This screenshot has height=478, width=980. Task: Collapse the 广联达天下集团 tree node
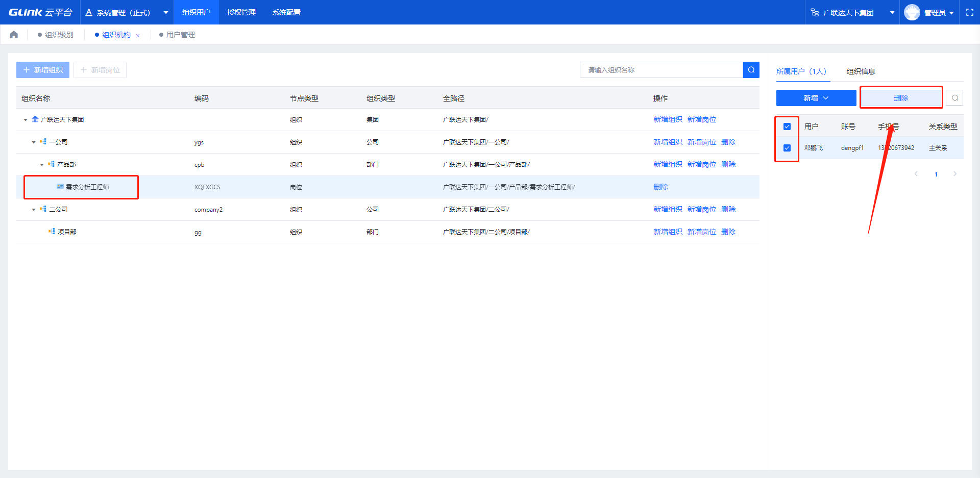[26, 120]
